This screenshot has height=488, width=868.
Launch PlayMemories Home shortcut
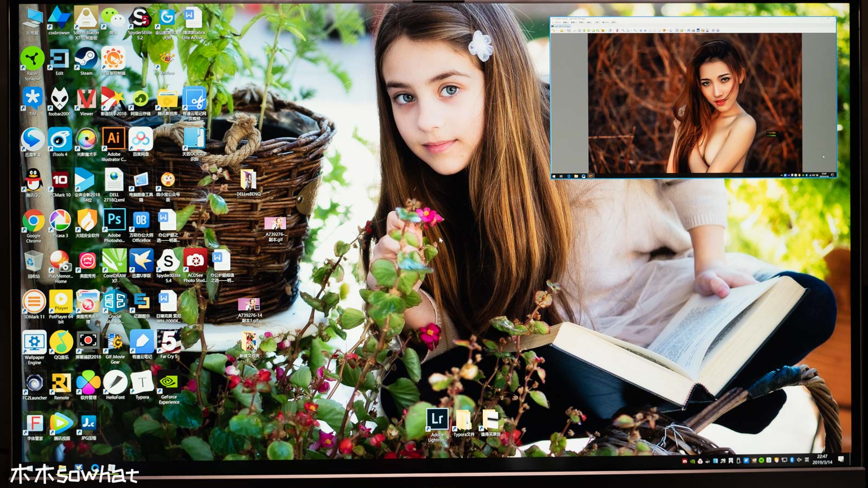point(60,267)
